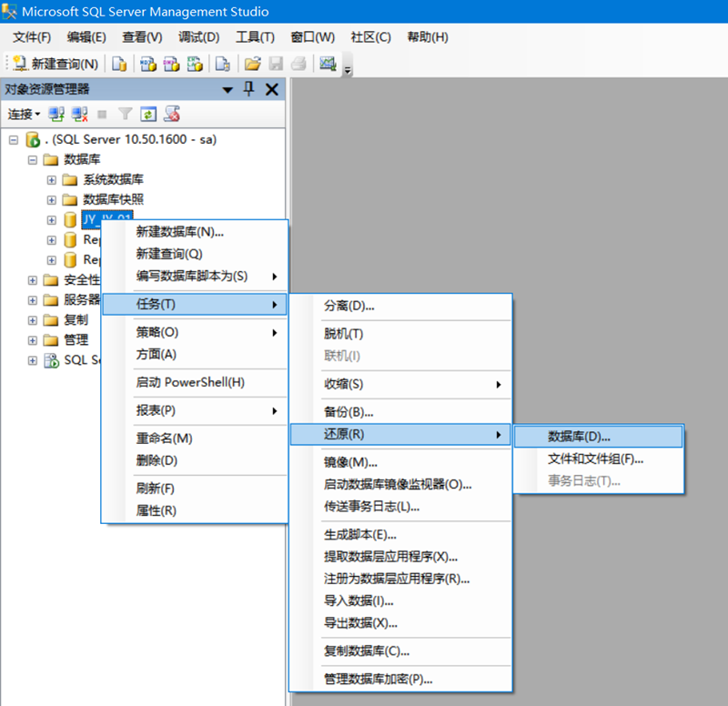Click the Filter funnel icon
The width and height of the screenshot is (728, 706).
[x=126, y=114]
